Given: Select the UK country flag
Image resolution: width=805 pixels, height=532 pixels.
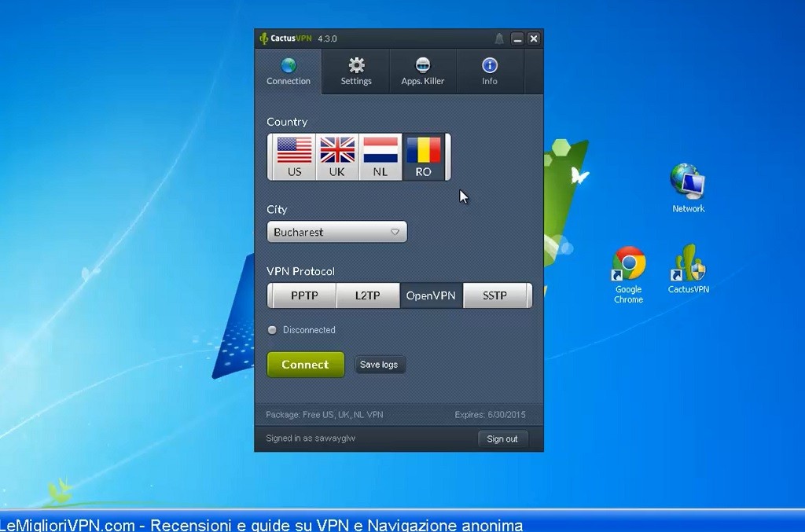Looking at the screenshot, I should pyautogui.click(x=336, y=157).
